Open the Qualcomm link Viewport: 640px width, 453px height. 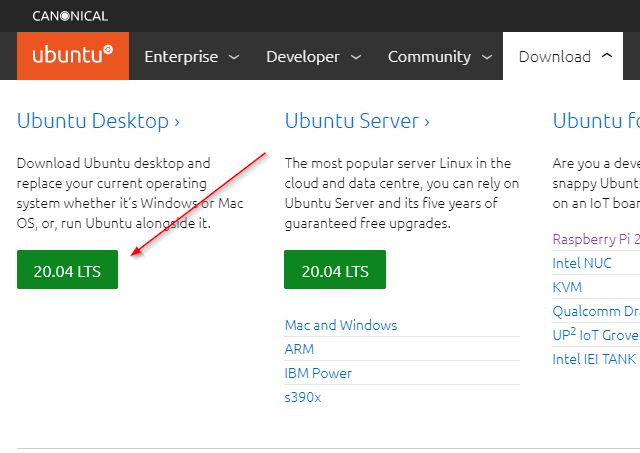pyautogui.click(x=596, y=311)
